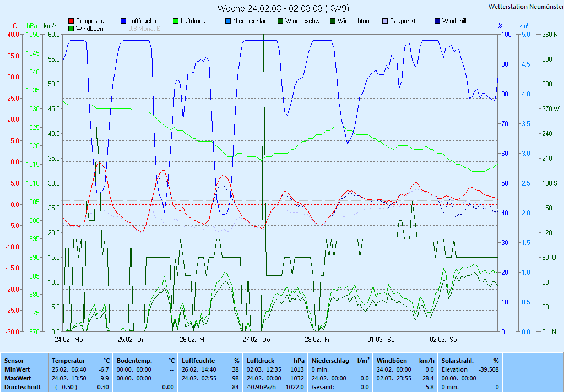Click the 27.02. Do date axis label
Viewport: 564px width, 392px height.
256,340
